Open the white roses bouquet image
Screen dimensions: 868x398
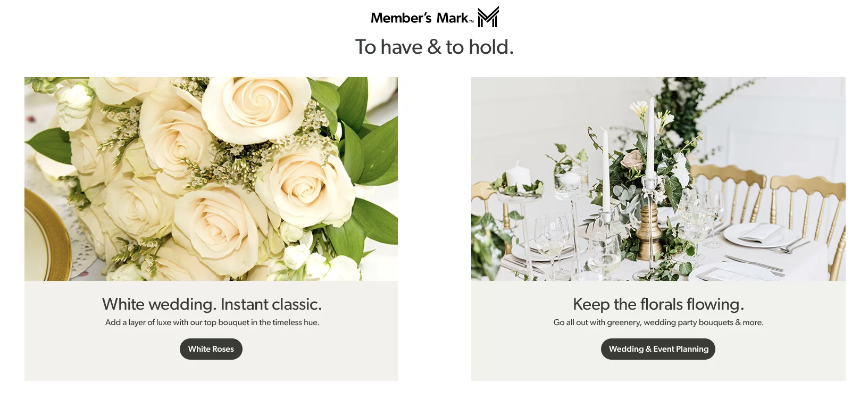pos(211,179)
